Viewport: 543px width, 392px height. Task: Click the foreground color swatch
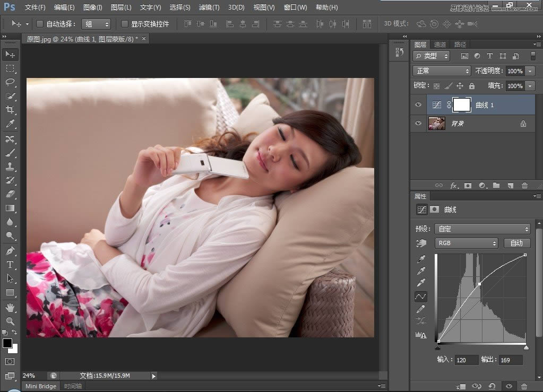(7, 343)
